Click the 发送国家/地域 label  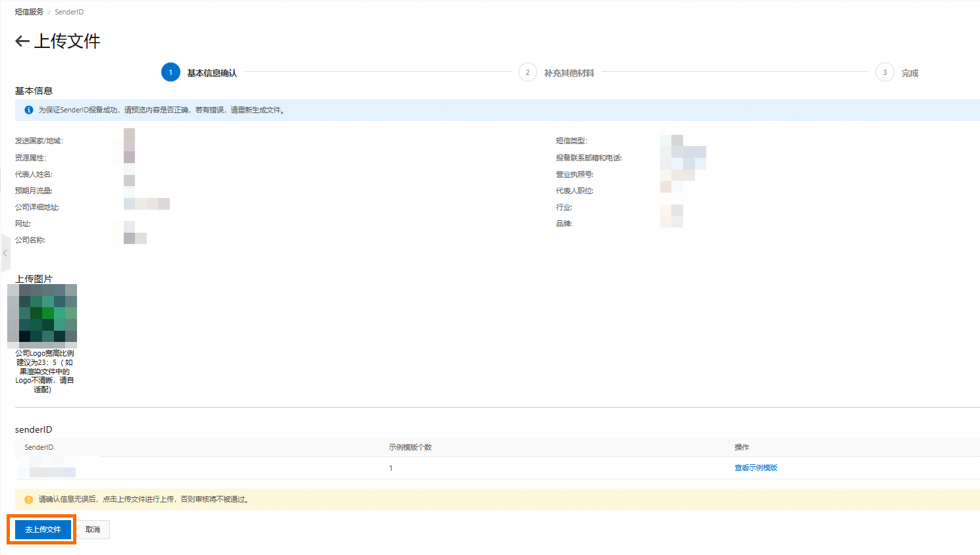[x=39, y=141]
